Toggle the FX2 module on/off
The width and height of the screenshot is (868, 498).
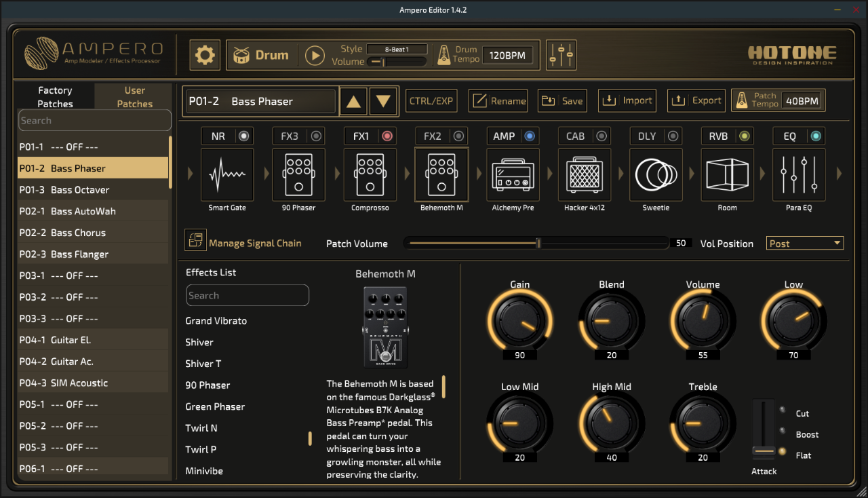(459, 136)
